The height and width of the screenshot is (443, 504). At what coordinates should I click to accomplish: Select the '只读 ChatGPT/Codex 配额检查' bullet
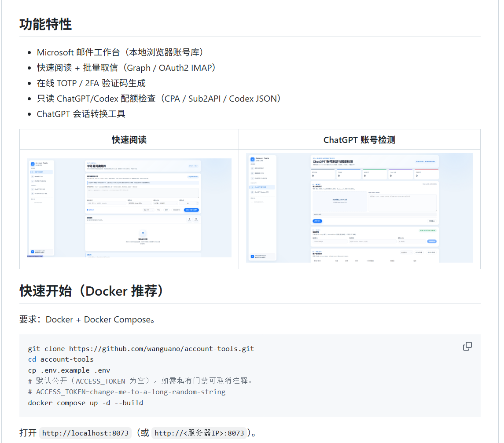159,99
